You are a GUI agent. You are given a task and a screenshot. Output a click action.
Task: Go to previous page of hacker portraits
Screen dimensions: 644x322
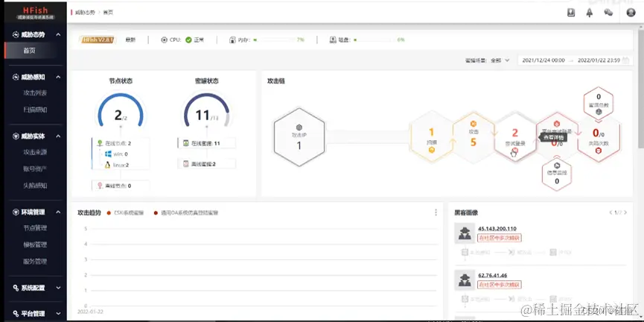[x=610, y=212]
